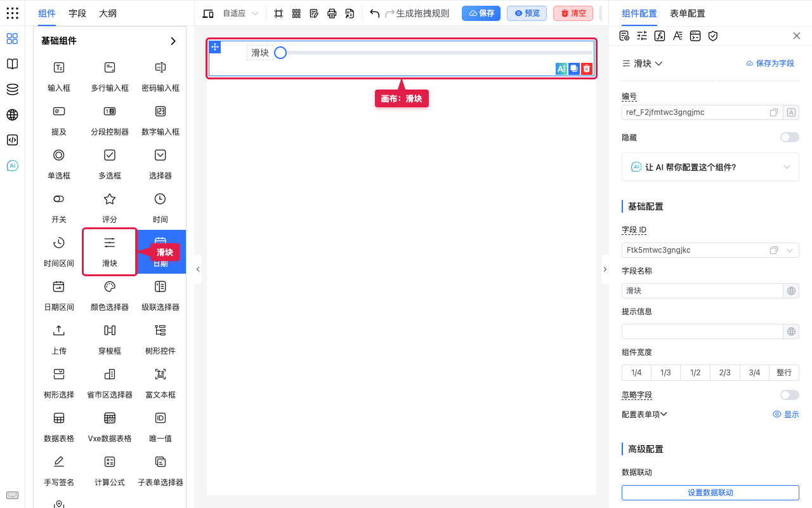Image resolution: width=812 pixels, height=508 pixels.
Task: Select 1/2 component width
Action: [x=695, y=373]
